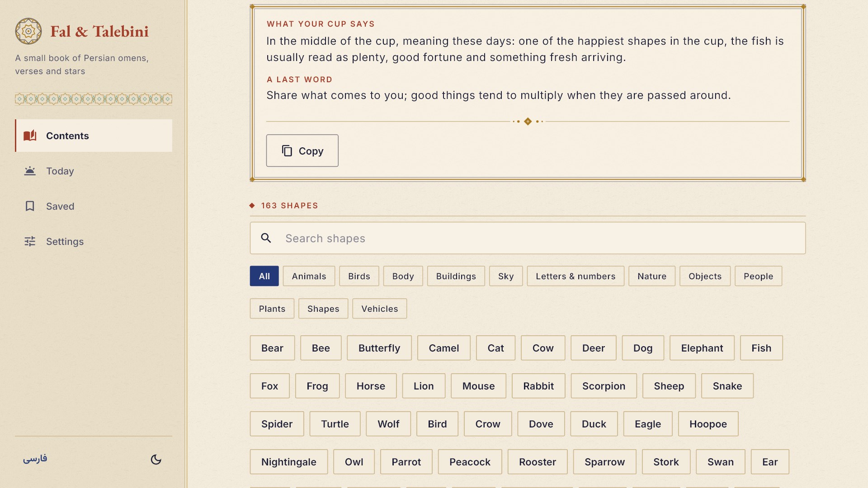Screen dimensions: 868x488
Task: Select the Fox shape
Action: pyautogui.click(x=269, y=386)
